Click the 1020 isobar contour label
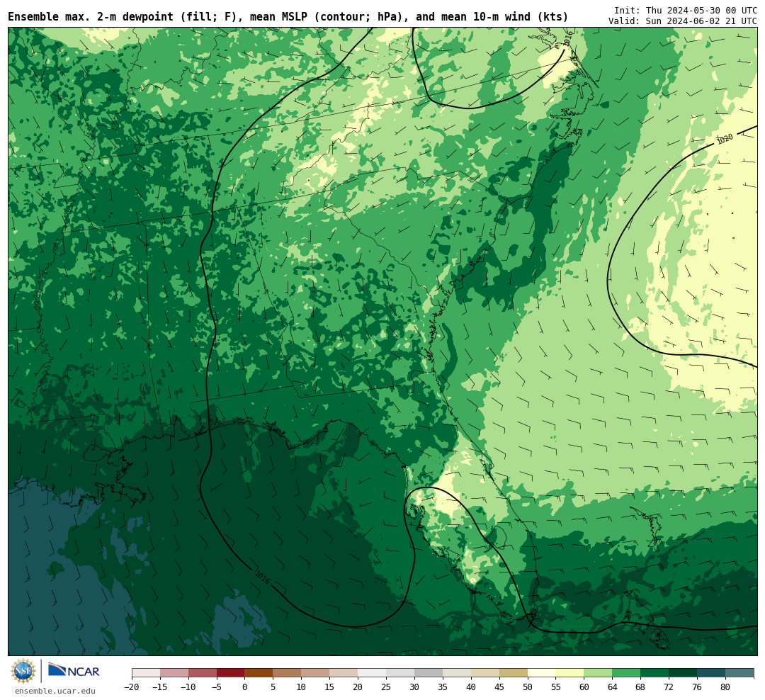Image resolution: width=765 pixels, height=700 pixels. [725, 139]
